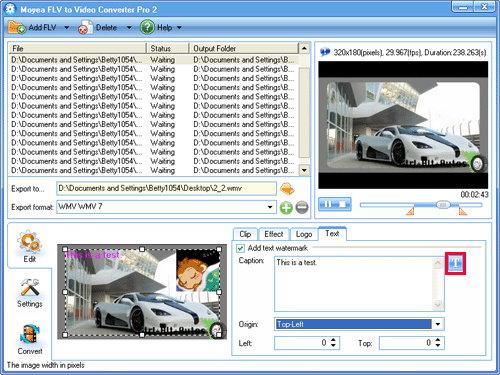Click the green plus add profile icon

286,208
